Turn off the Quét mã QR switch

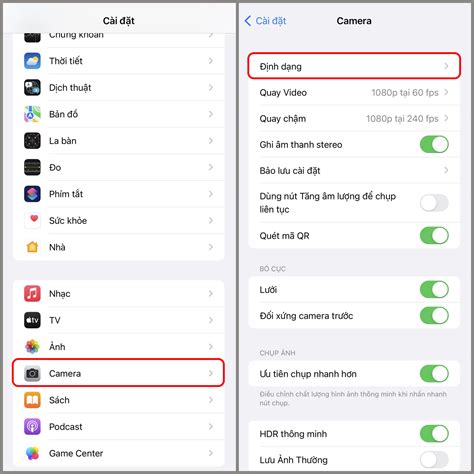(x=434, y=235)
